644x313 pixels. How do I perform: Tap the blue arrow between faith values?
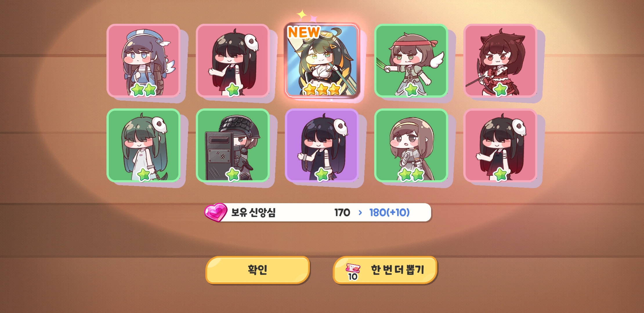(x=360, y=213)
